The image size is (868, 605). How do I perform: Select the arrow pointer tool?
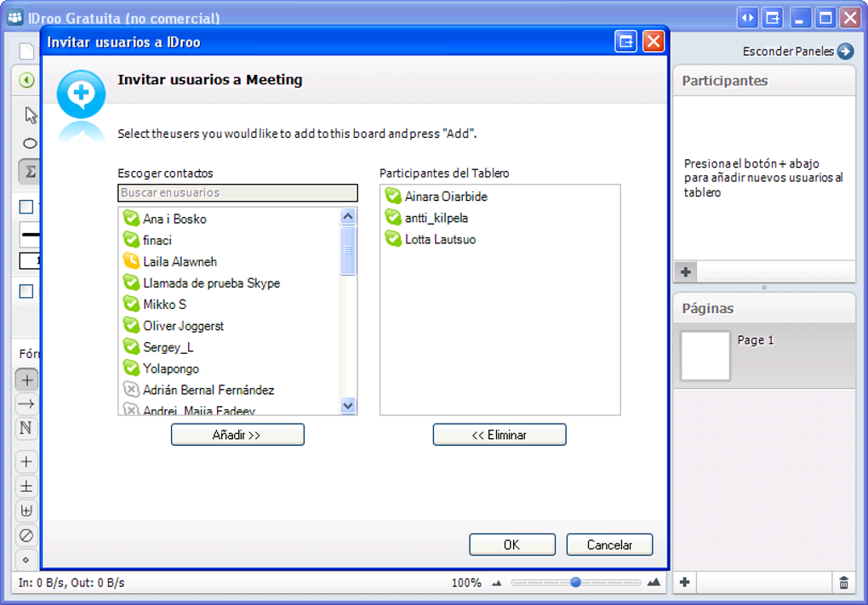[31, 115]
